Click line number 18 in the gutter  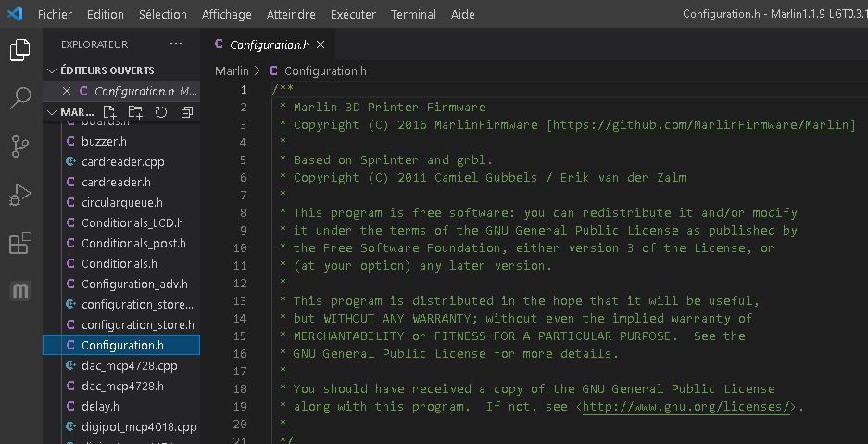(x=240, y=388)
